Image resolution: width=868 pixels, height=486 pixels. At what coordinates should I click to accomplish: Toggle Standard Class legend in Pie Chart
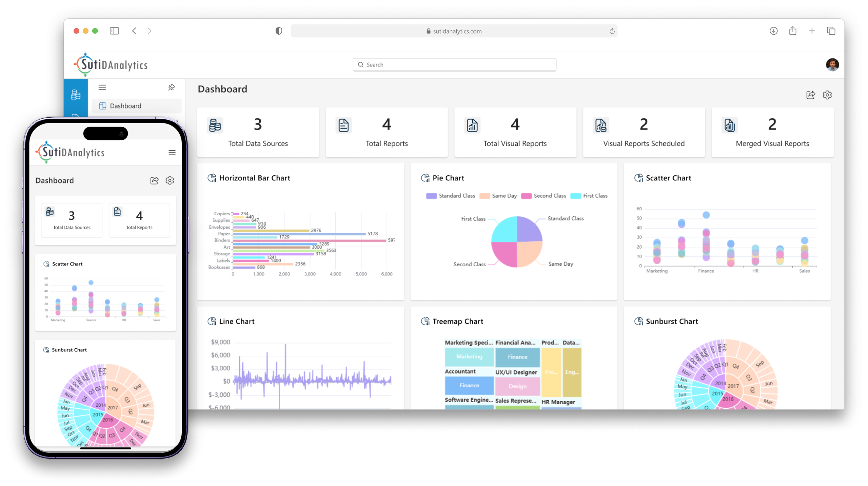tap(450, 196)
